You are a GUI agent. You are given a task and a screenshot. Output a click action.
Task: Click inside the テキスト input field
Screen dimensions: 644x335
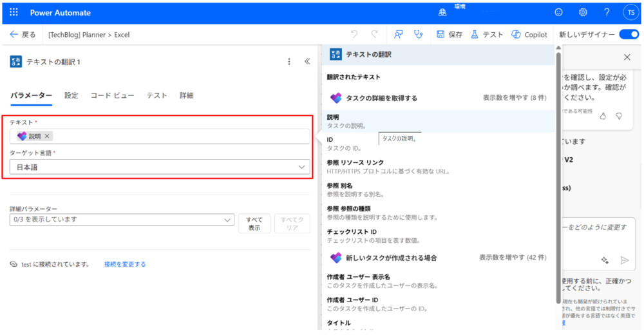point(160,136)
